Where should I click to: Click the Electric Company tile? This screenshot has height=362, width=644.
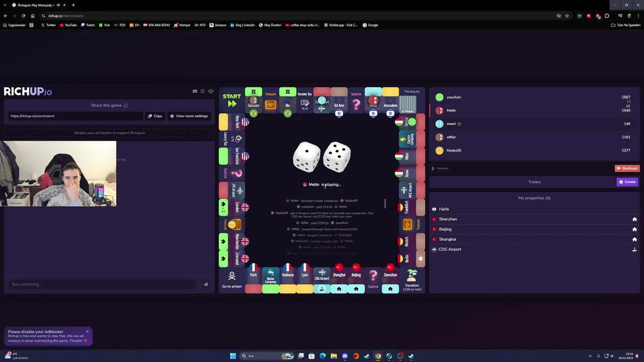tap(412, 138)
